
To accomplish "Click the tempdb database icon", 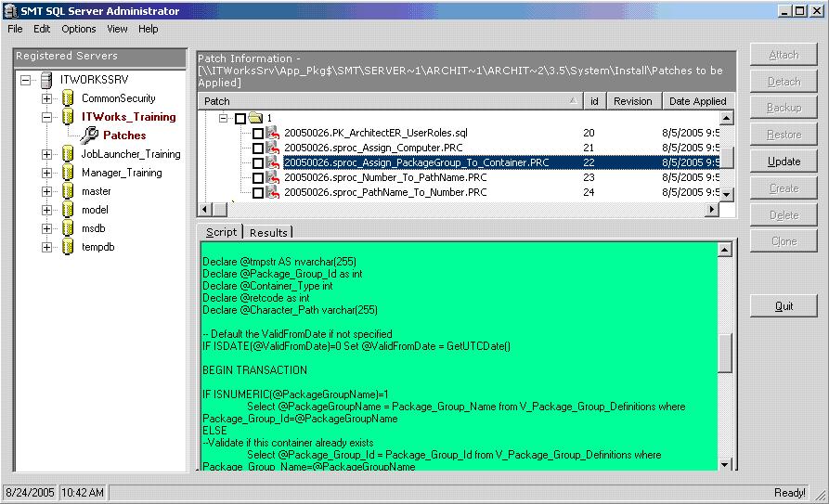I will pos(68,247).
